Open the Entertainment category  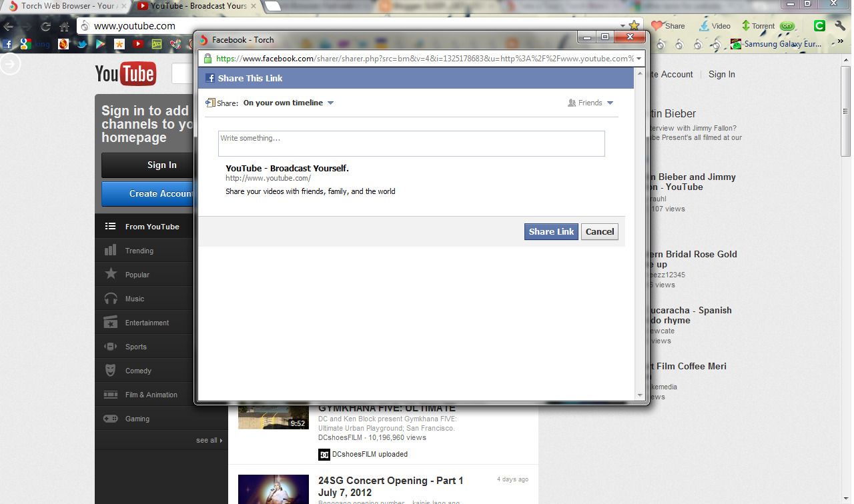[x=144, y=323]
